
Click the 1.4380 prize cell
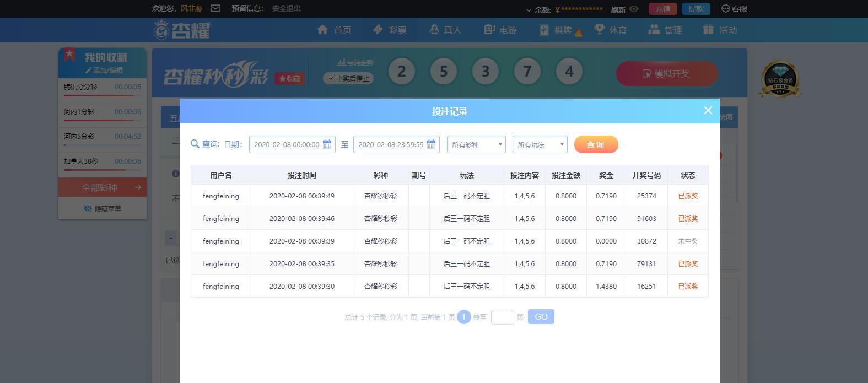tap(606, 286)
